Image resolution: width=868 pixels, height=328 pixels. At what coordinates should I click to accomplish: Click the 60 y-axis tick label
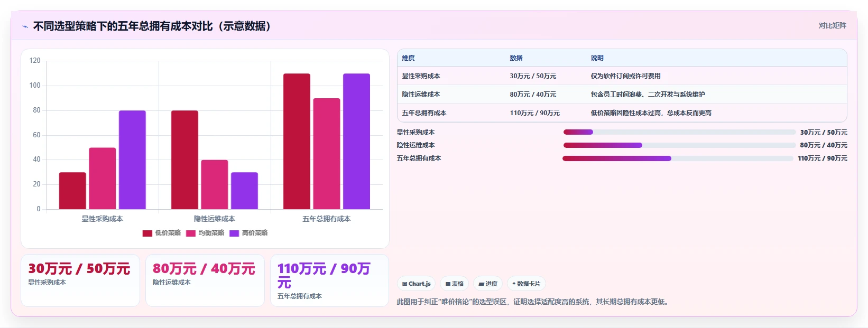pos(36,135)
